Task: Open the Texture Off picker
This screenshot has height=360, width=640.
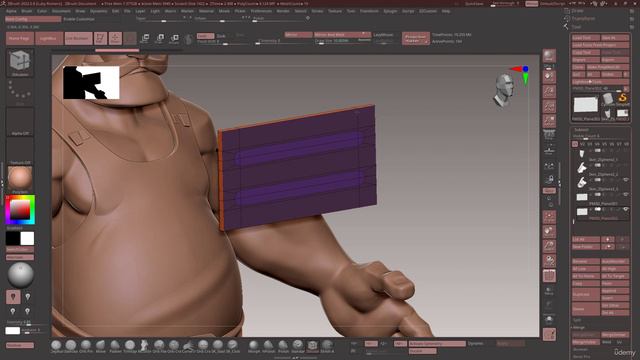Action: (x=20, y=151)
